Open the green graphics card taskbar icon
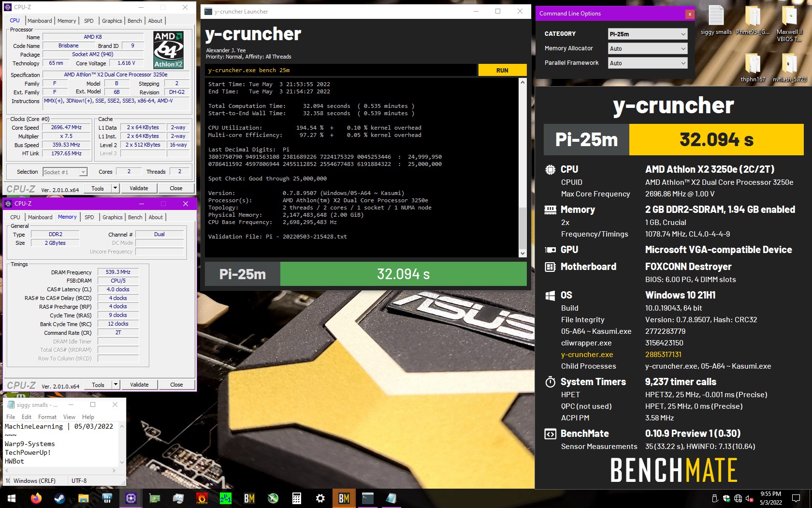This screenshot has height=508, width=812. tap(155, 498)
